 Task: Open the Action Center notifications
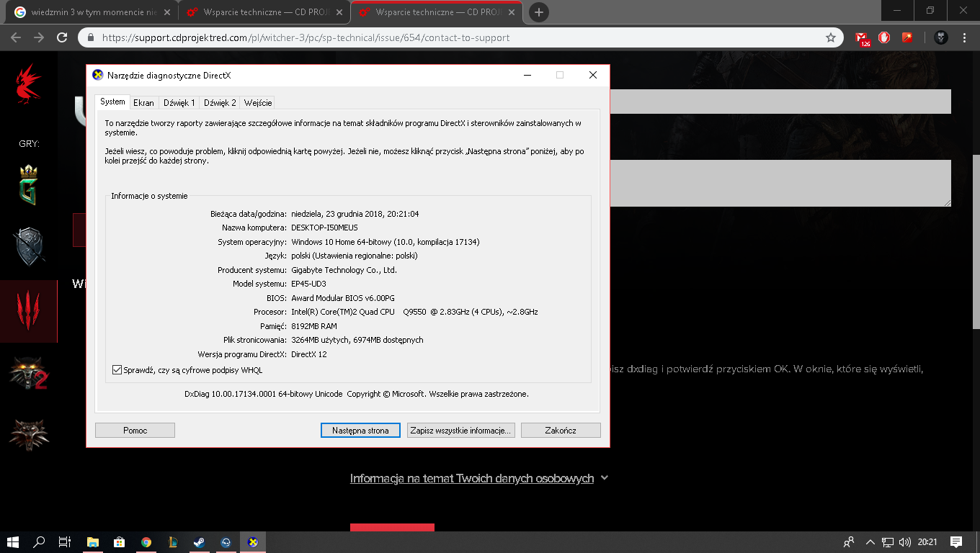(x=956, y=542)
